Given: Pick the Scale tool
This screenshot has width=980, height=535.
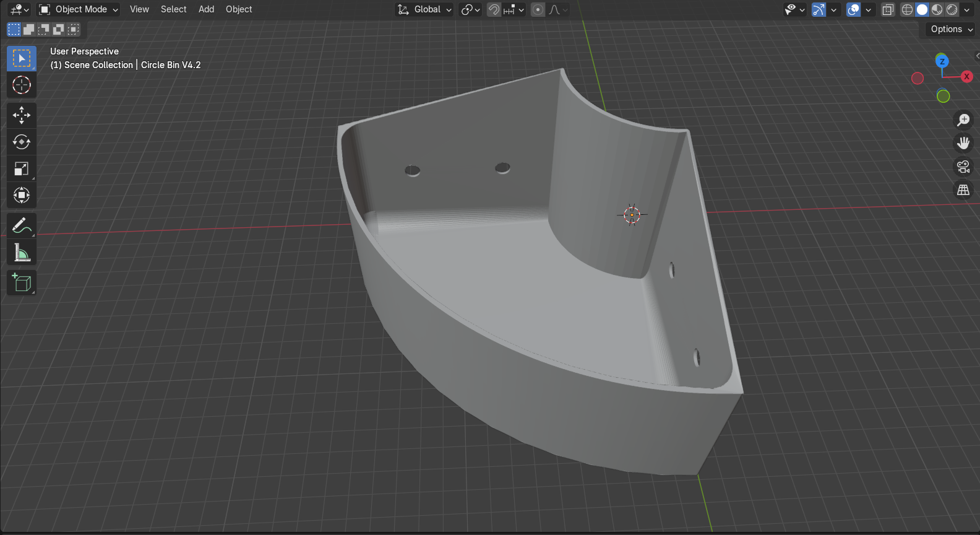Looking at the screenshot, I should click(22, 168).
